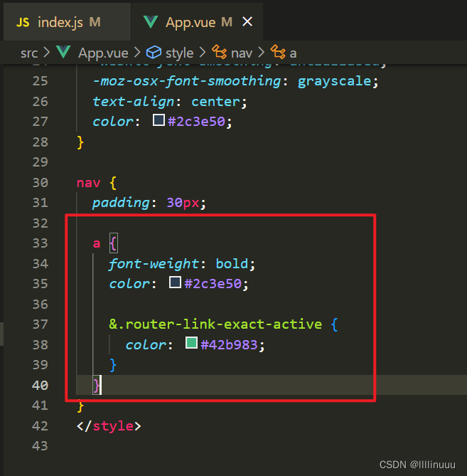Click the selector icon beside 'a' breadcrumb
Screen dimensions: 467x476
pyautogui.click(x=278, y=52)
